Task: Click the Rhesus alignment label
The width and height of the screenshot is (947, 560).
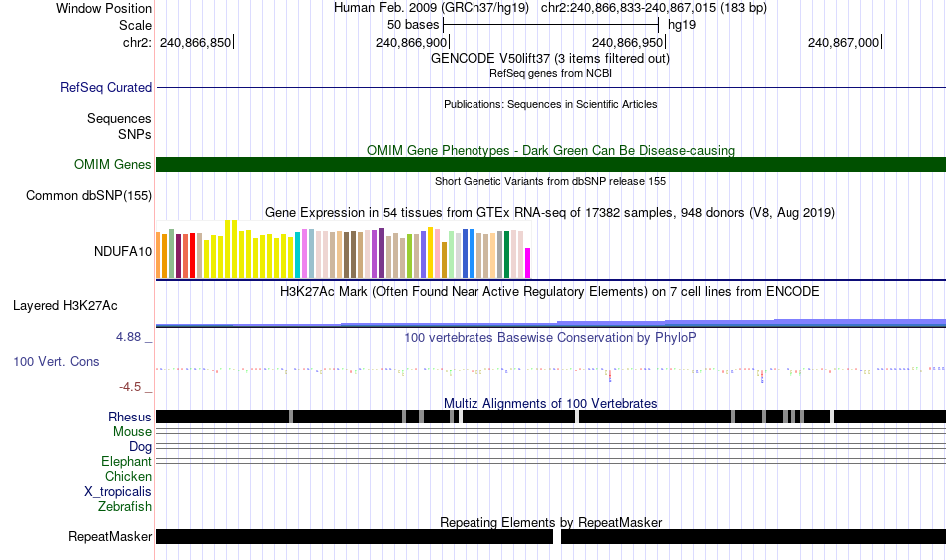Action: coord(130,417)
